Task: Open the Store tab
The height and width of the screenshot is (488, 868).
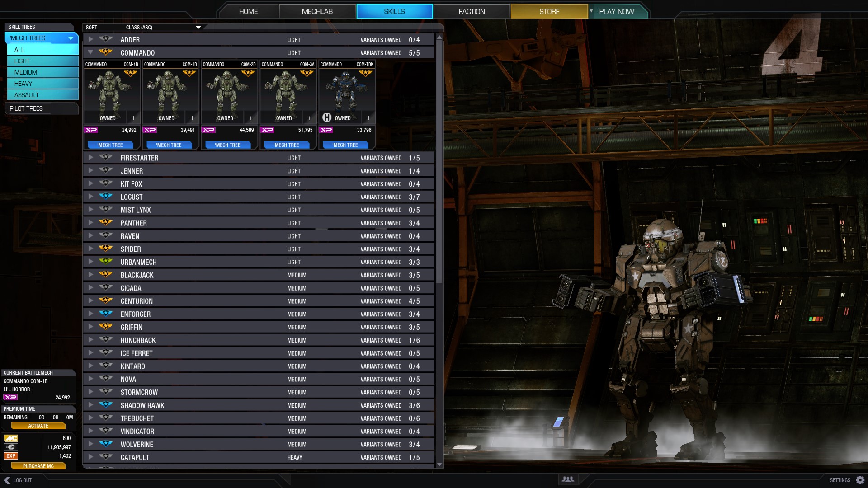Action: [549, 11]
